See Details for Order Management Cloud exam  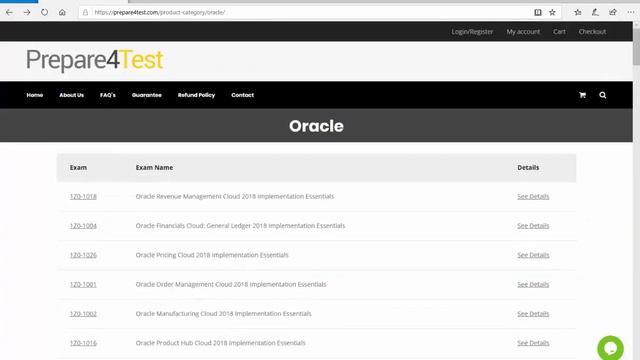(533, 284)
